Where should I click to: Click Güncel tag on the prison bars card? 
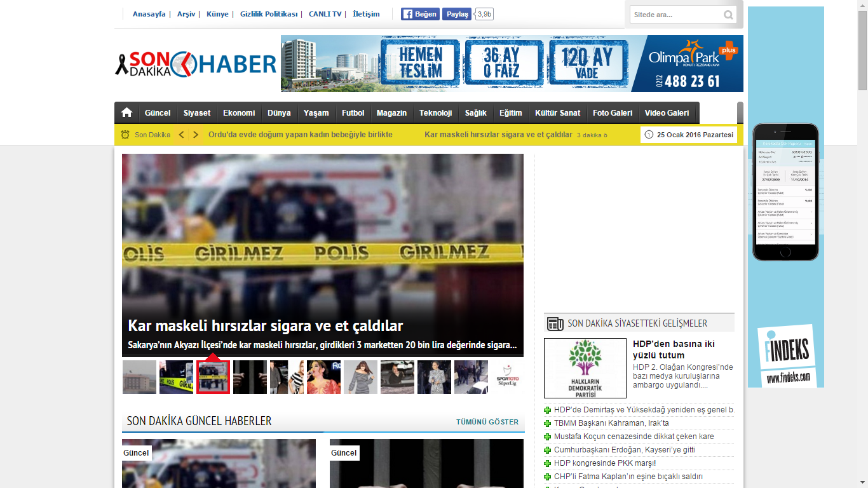pos(344,453)
